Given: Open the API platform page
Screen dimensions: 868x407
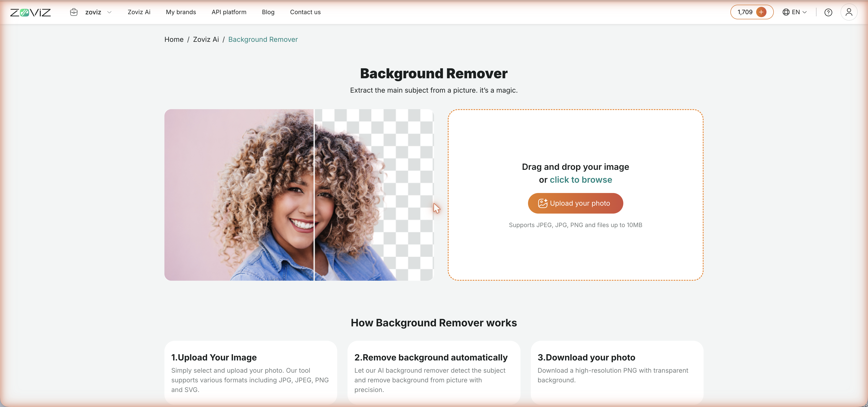Looking at the screenshot, I should 229,12.
